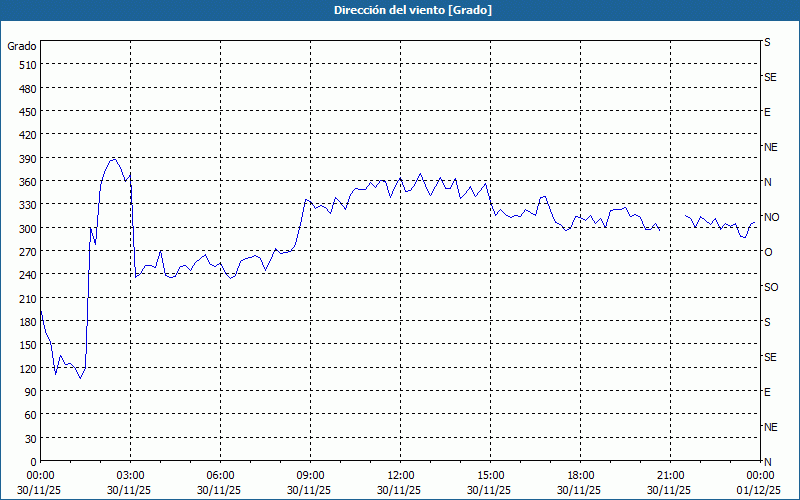Select the 0 value on the degree axis
Image resolution: width=800 pixels, height=500 pixels.
coord(34,462)
